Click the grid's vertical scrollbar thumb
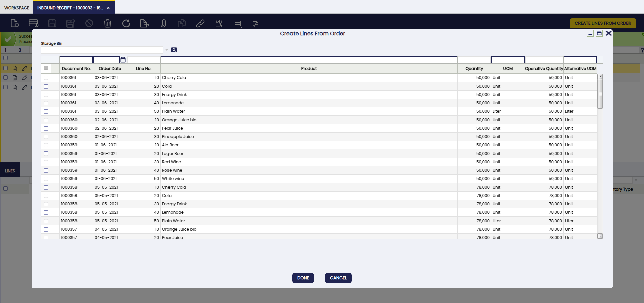This screenshot has width=644, height=303. point(600,94)
